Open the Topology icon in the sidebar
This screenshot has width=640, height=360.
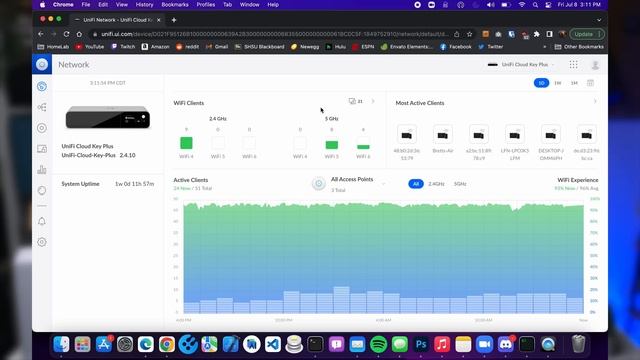click(x=42, y=107)
